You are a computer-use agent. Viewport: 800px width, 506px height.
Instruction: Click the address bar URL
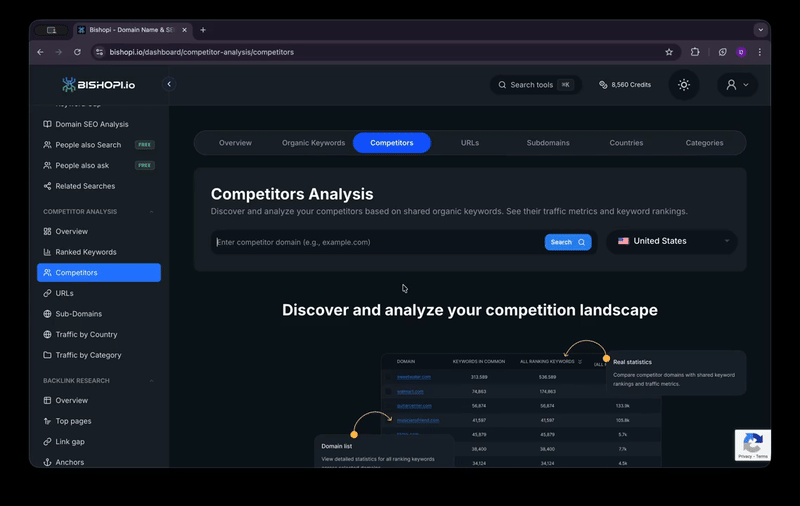pos(202,52)
